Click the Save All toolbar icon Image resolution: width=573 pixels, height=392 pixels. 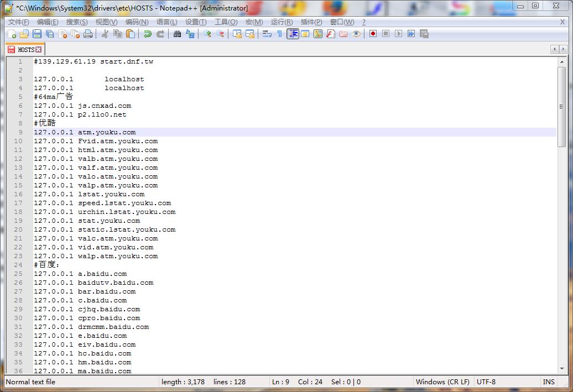click(x=50, y=34)
